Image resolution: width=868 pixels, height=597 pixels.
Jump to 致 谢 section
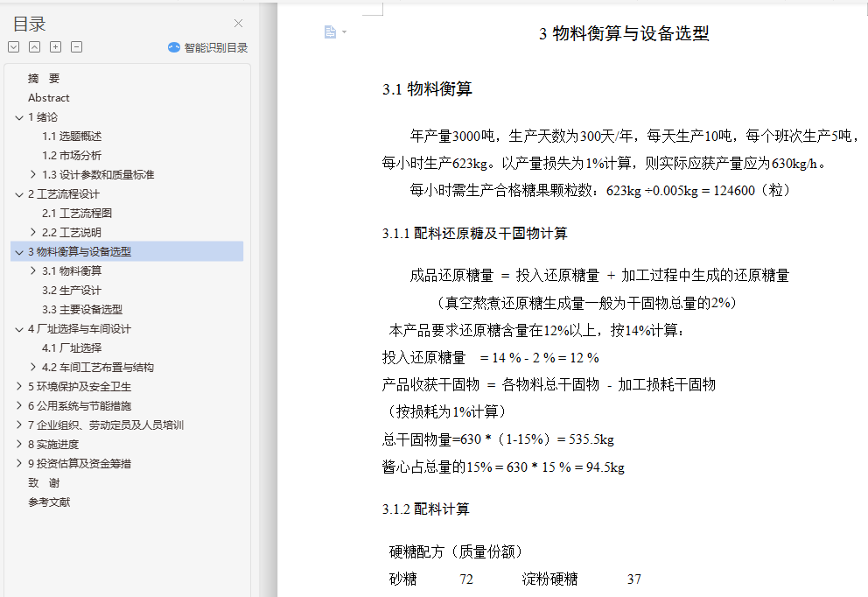tap(44, 483)
